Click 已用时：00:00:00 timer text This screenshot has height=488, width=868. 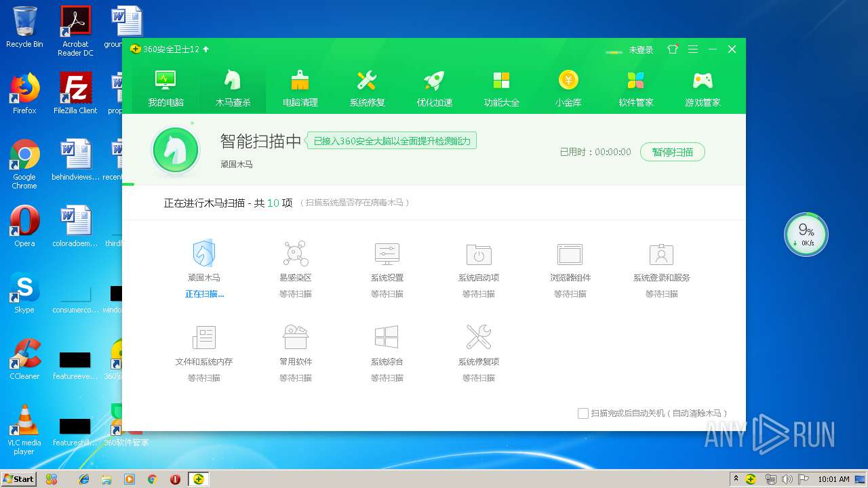[x=595, y=152]
